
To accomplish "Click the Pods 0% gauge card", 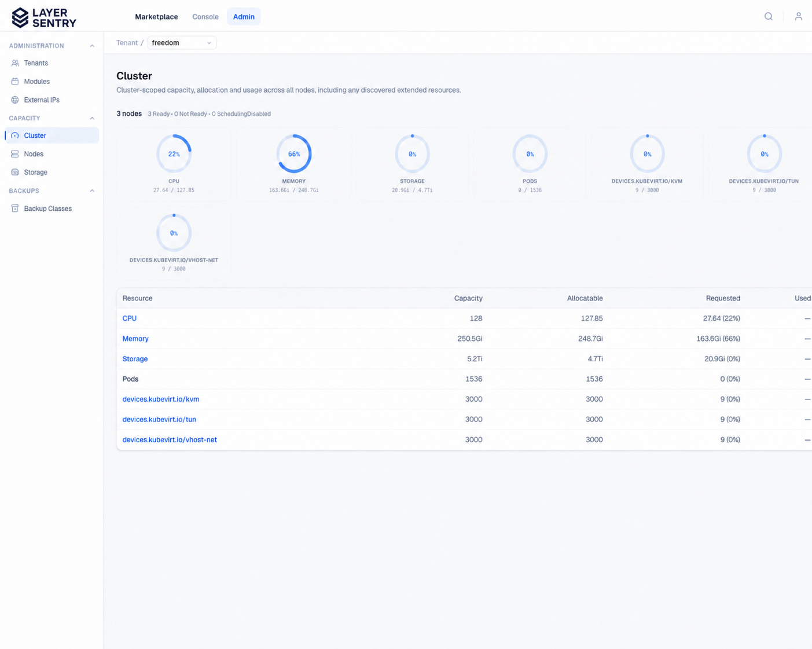I will point(530,164).
